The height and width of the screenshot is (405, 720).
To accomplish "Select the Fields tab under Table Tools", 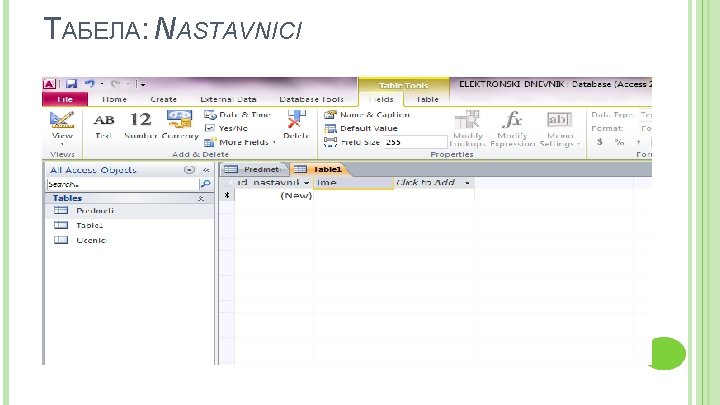I will (x=381, y=99).
